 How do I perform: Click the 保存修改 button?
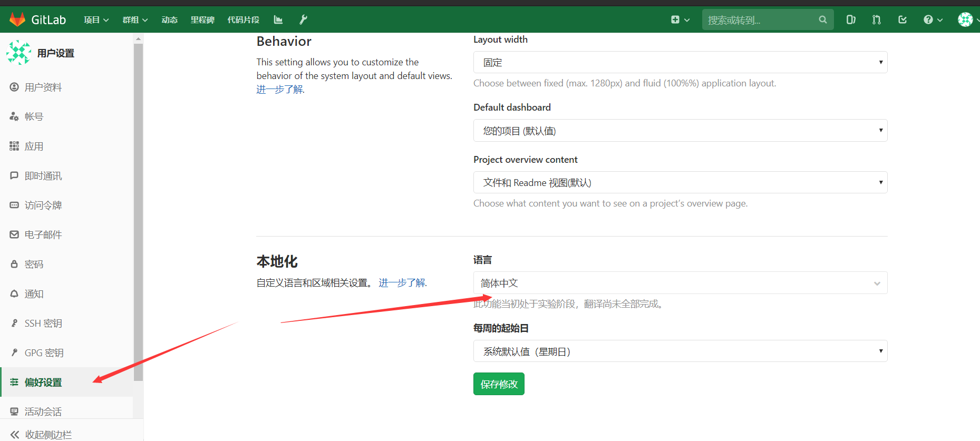(x=499, y=384)
